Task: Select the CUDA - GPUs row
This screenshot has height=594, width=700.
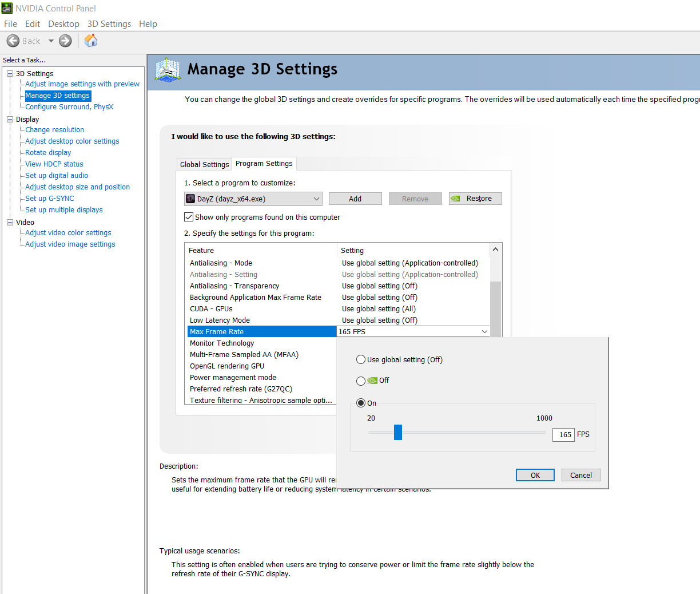Action: 339,308
